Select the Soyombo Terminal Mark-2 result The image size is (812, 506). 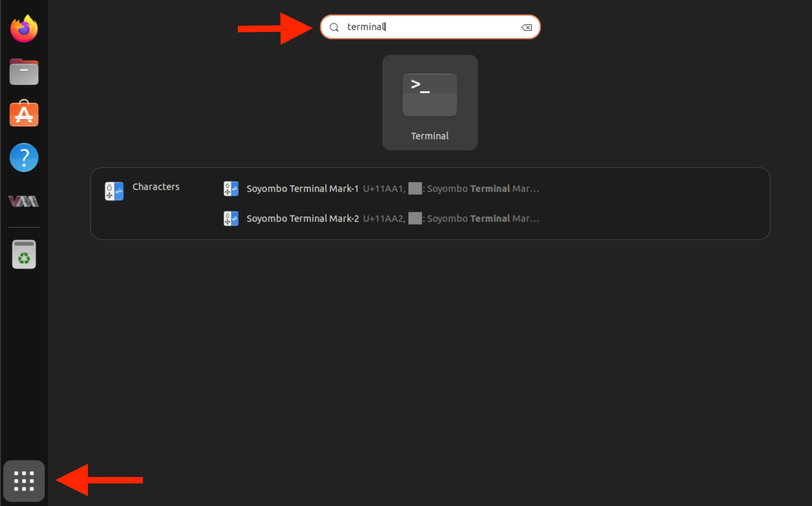pyautogui.click(x=303, y=219)
